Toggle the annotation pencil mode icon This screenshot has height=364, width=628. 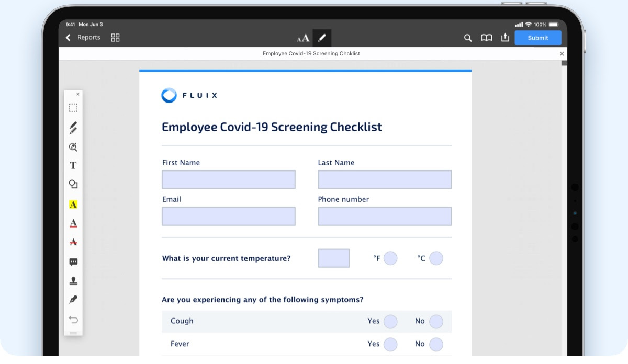click(x=322, y=38)
